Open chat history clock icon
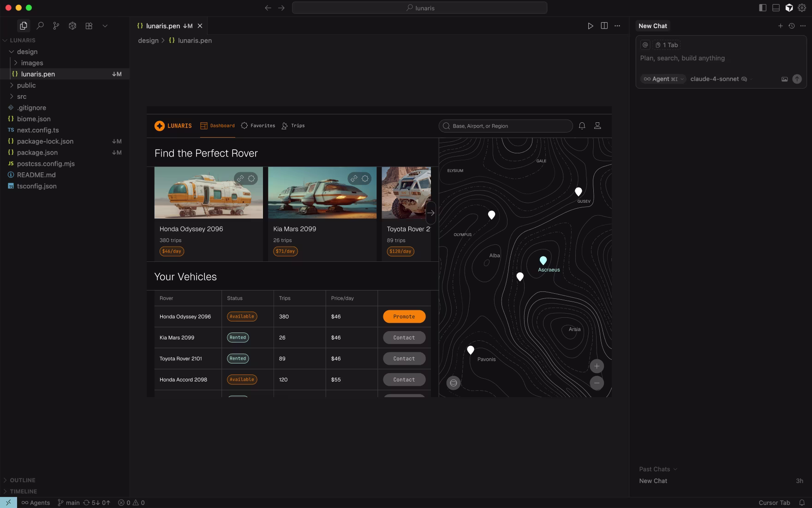Image resolution: width=812 pixels, height=508 pixels. (x=792, y=26)
